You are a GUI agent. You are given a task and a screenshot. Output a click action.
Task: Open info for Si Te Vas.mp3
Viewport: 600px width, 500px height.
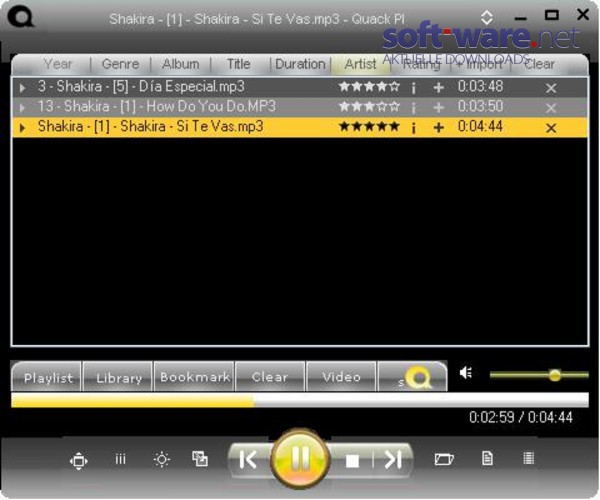point(413,128)
